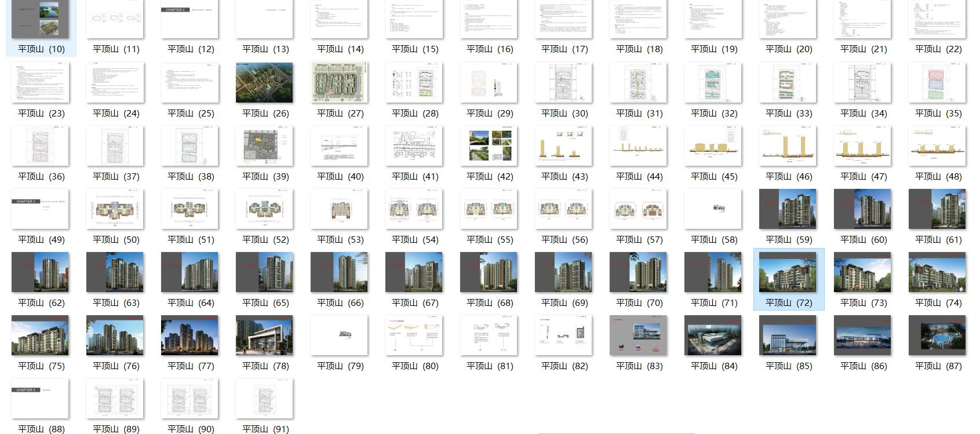Select the elevation diagram 平顶山 (46)
This screenshot has height=434, width=980.
pos(788,146)
